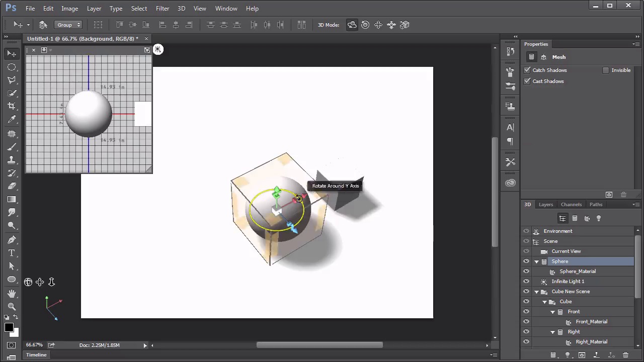Click the Rotate 3D Object mode icon
Image resolution: width=644 pixels, height=362 pixels.
352,25
